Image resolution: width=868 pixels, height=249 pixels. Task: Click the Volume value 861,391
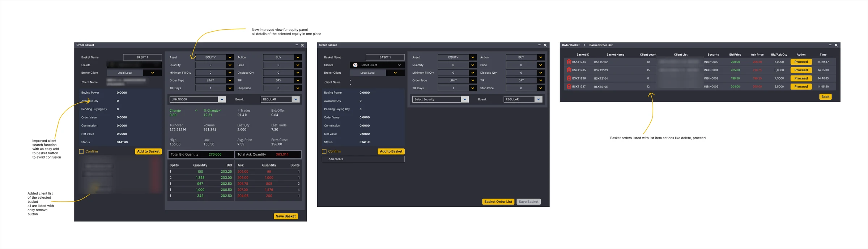pyautogui.click(x=210, y=129)
